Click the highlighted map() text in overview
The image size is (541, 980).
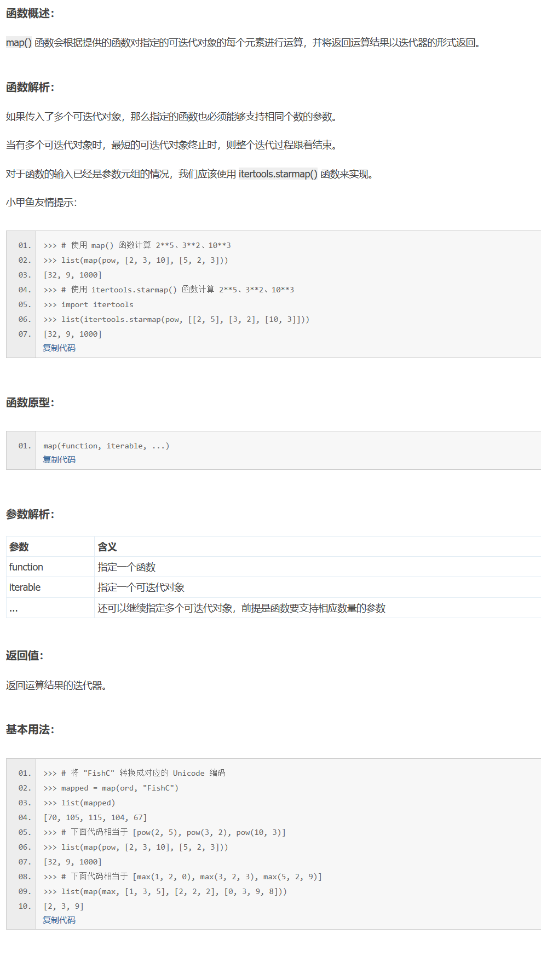[19, 43]
